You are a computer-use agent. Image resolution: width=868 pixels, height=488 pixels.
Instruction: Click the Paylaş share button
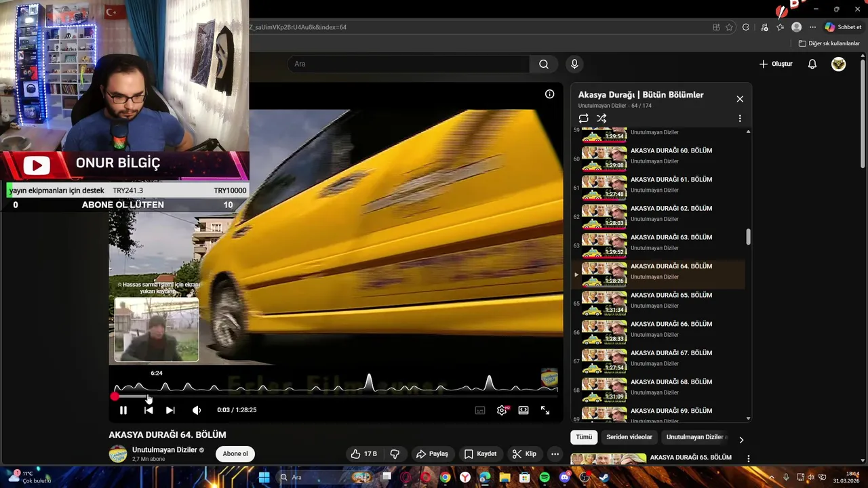[x=432, y=453]
